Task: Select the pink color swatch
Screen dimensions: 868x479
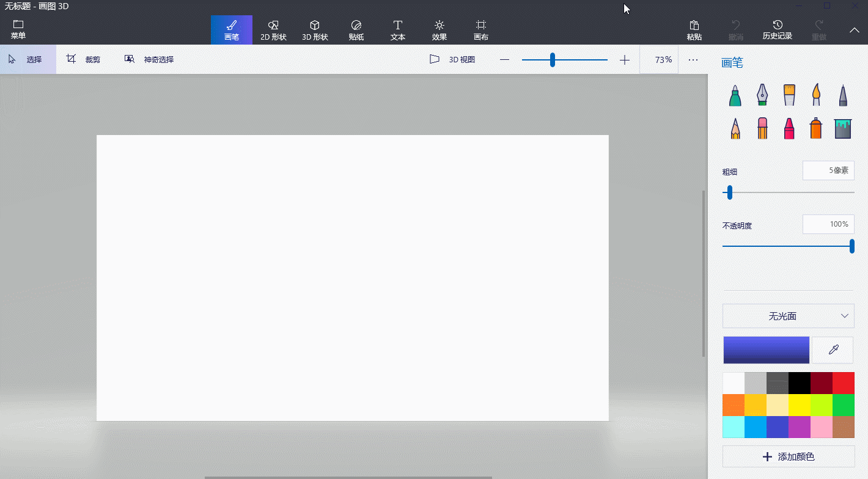Action: [822, 427]
